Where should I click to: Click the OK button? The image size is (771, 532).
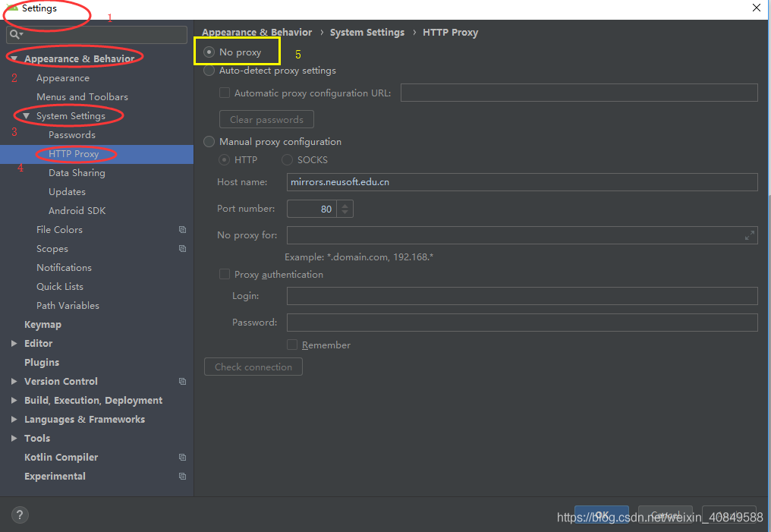pyautogui.click(x=601, y=513)
